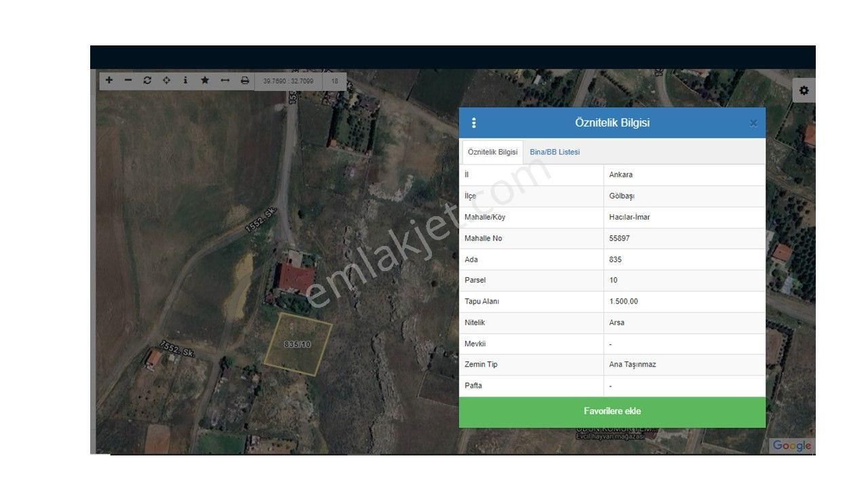Click the İl label cell
Viewport: 868px width, 488px height.
[x=532, y=175]
